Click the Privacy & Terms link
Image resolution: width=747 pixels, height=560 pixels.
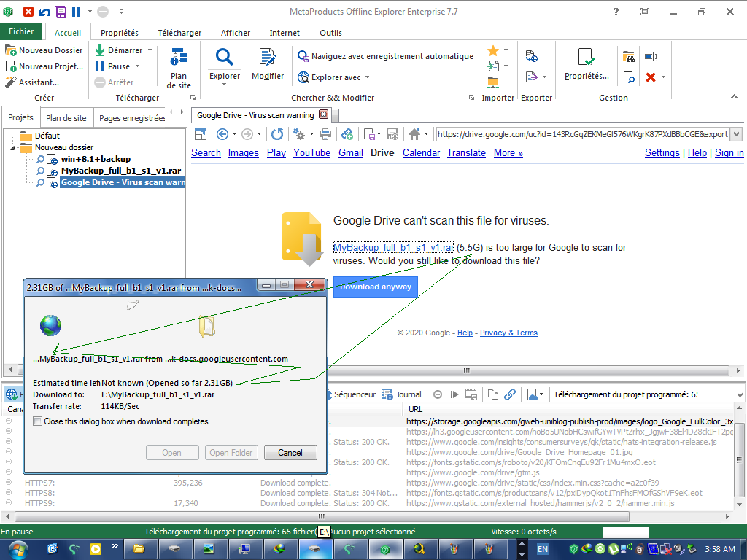[508, 332]
